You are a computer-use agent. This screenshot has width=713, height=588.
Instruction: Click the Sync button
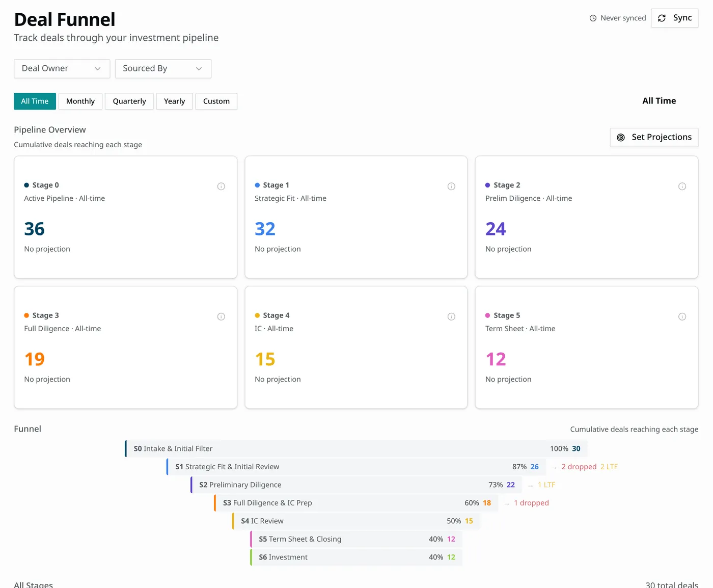674,18
